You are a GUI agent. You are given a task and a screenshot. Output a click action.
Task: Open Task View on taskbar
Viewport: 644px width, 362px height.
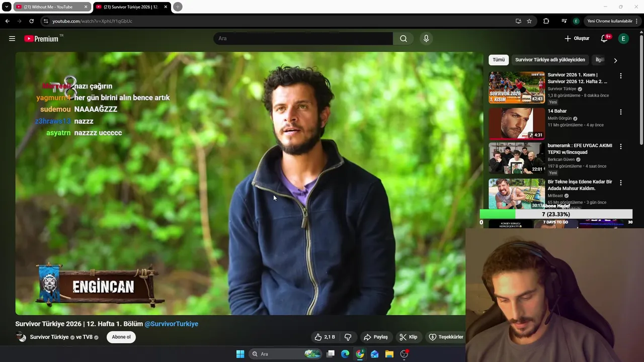(x=331, y=354)
